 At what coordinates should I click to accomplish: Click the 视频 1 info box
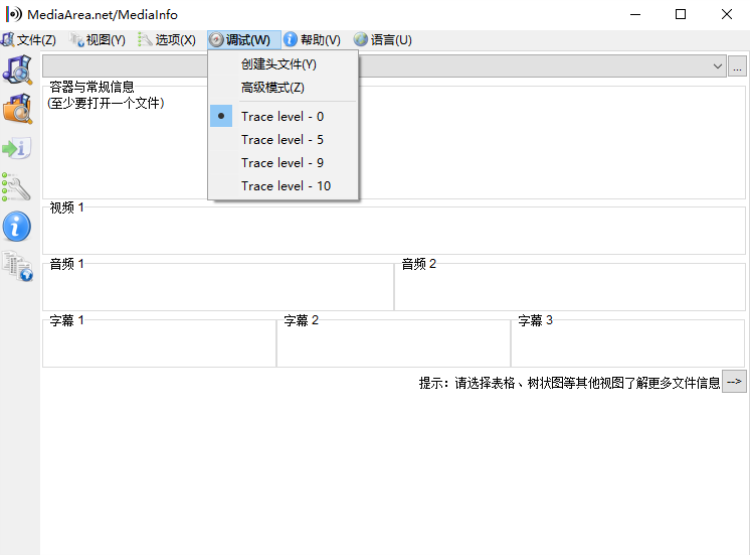coord(394,231)
